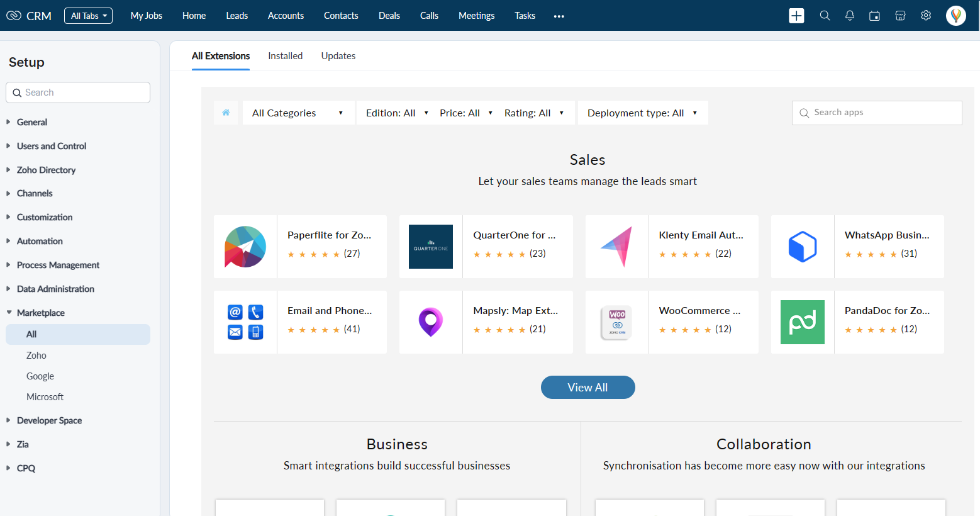This screenshot has width=980, height=516.
Task: Open Paperflite for Zo... extension title
Action: [x=330, y=235]
